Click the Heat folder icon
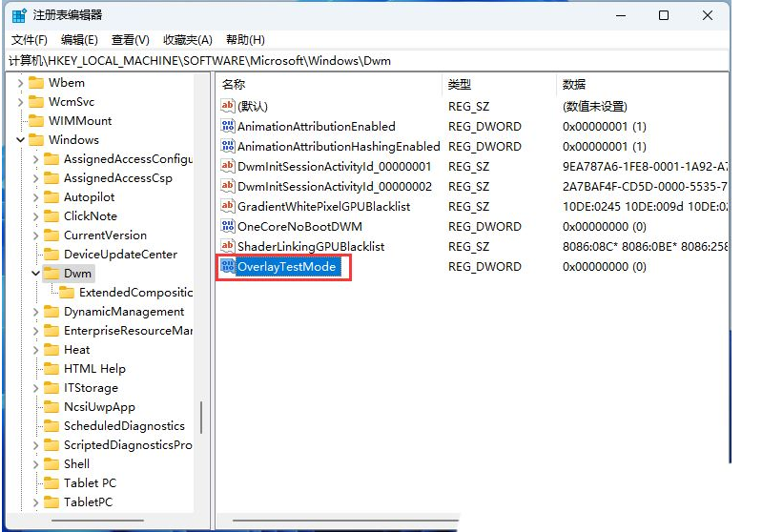762x532 pixels. click(51, 349)
